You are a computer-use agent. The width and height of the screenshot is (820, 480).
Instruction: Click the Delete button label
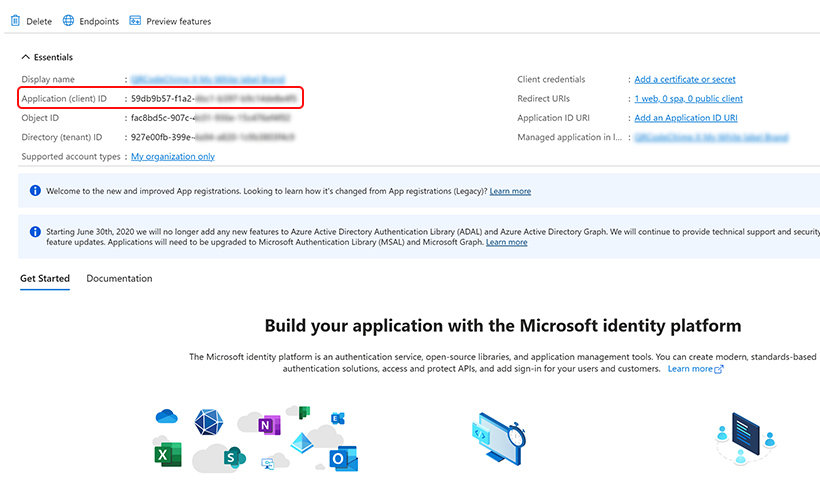39,21
